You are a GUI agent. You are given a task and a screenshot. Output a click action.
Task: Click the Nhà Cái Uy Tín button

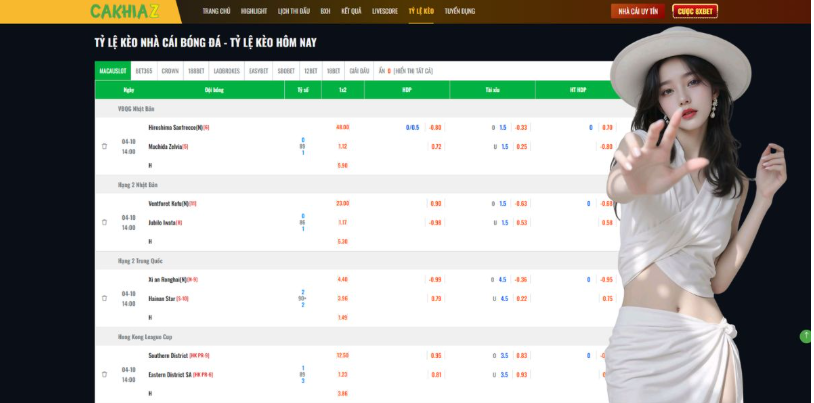click(x=638, y=11)
